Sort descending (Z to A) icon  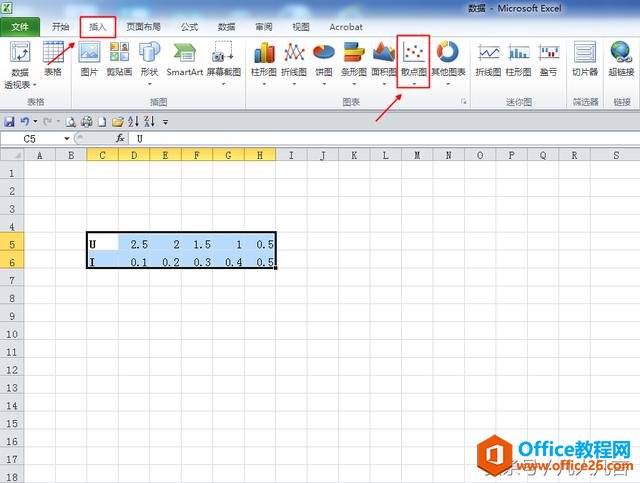coord(149,121)
